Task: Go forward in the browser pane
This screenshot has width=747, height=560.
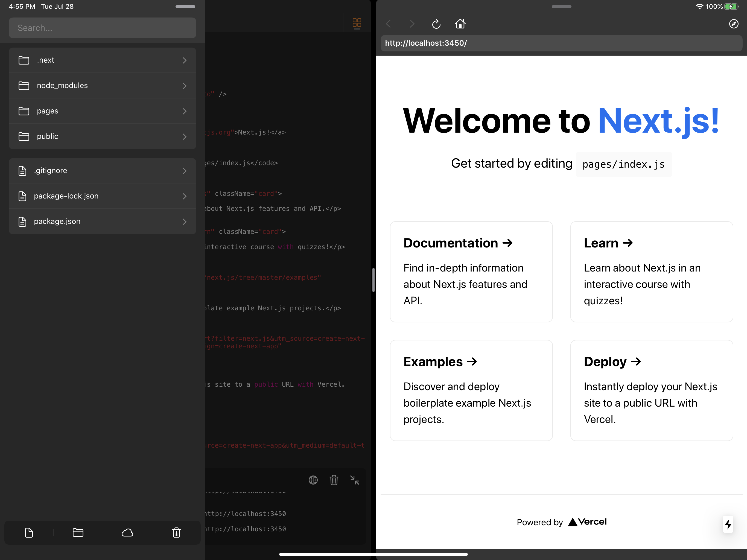Action: click(x=412, y=24)
